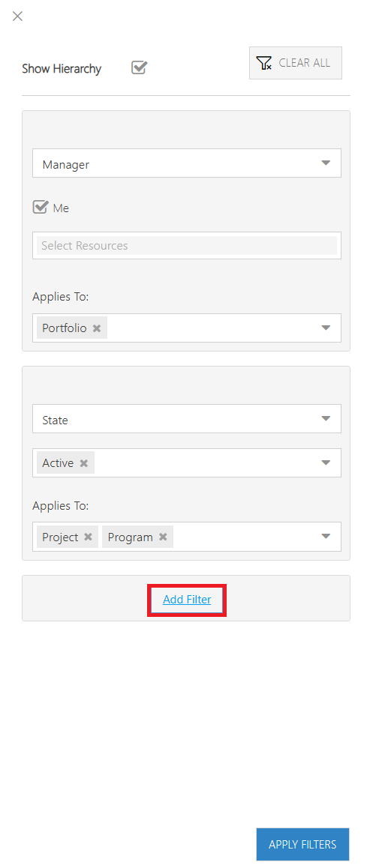Click the Clear All button label
This screenshot has height=868, width=370.
click(x=304, y=62)
